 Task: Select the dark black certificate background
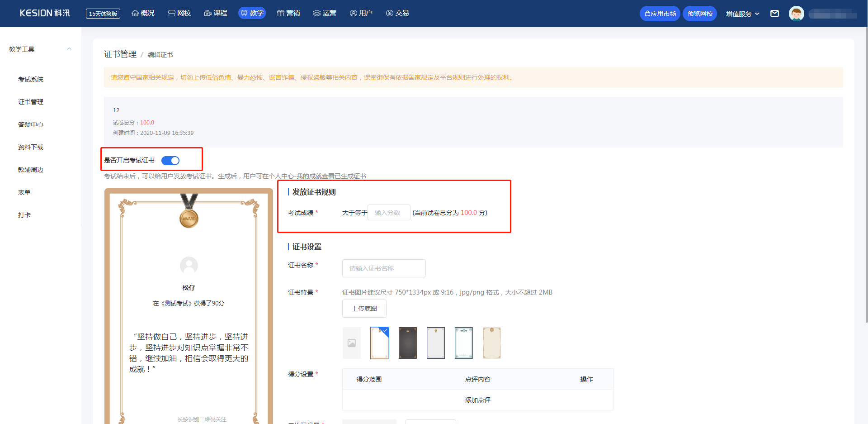[x=407, y=343]
